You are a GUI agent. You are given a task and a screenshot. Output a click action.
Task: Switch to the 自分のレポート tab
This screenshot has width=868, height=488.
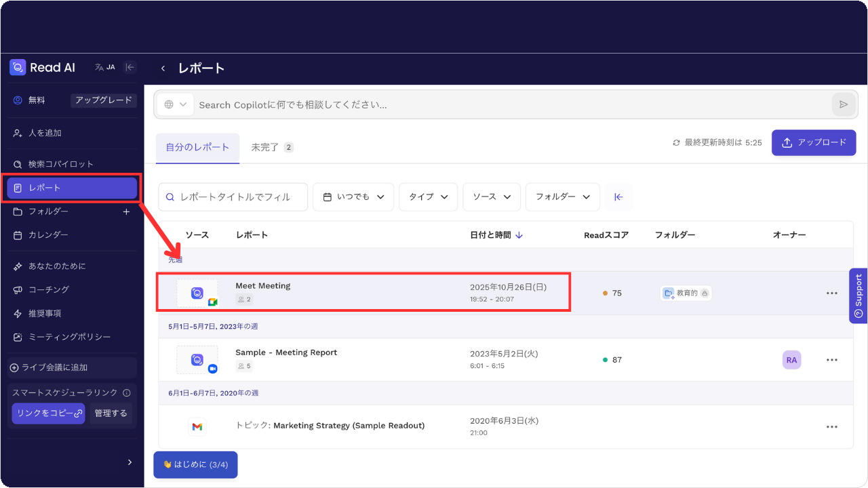point(197,148)
